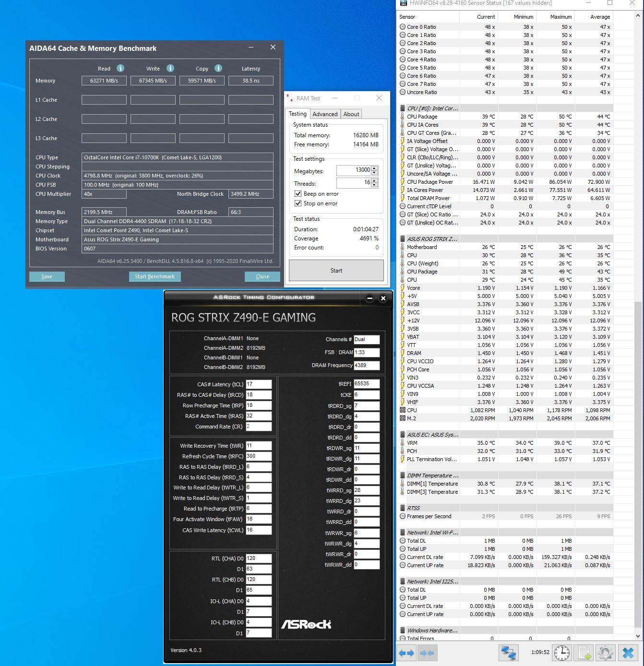The height and width of the screenshot is (666, 644).
Task: Decrease Megabytes value with down spinner
Action: (374, 173)
